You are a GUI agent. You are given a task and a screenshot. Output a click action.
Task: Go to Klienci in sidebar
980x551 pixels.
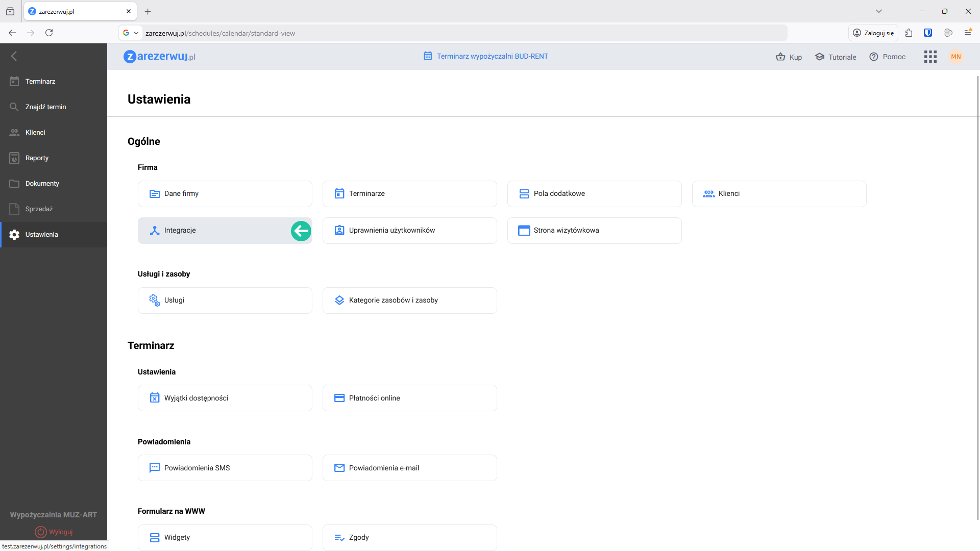click(x=35, y=133)
